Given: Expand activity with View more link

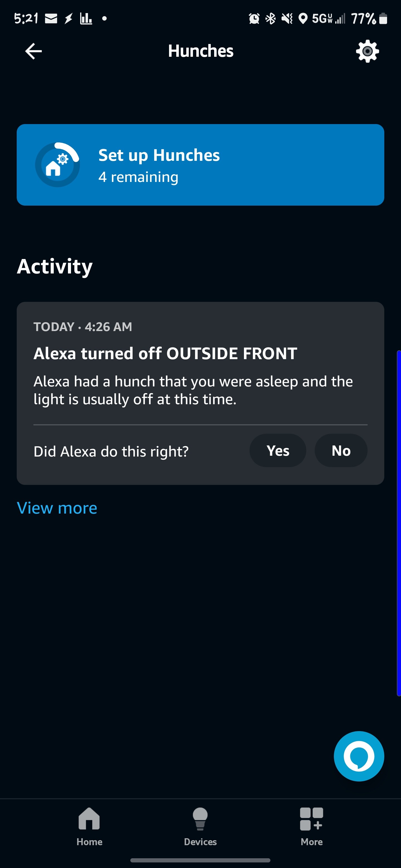Looking at the screenshot, I should coord(57,508).
